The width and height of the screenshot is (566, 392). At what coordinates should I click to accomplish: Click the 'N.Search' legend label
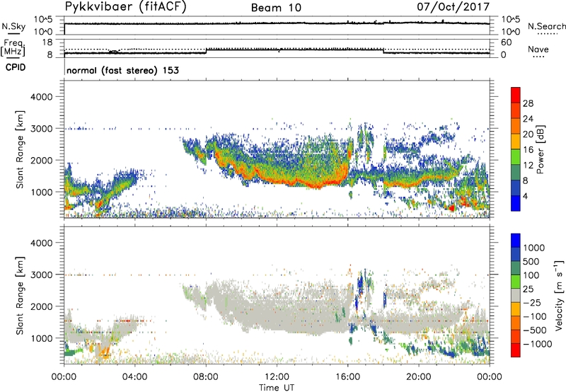[x=546, y=26]
